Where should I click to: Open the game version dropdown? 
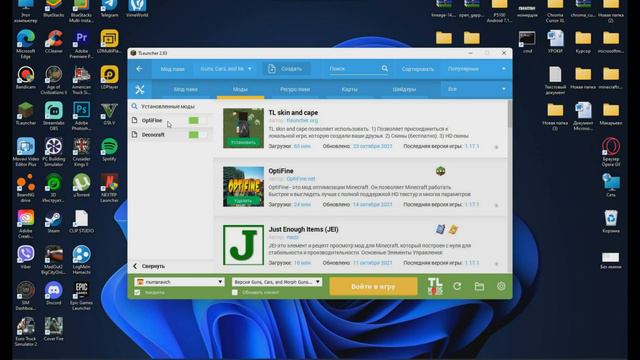click(x=277, y=282)
